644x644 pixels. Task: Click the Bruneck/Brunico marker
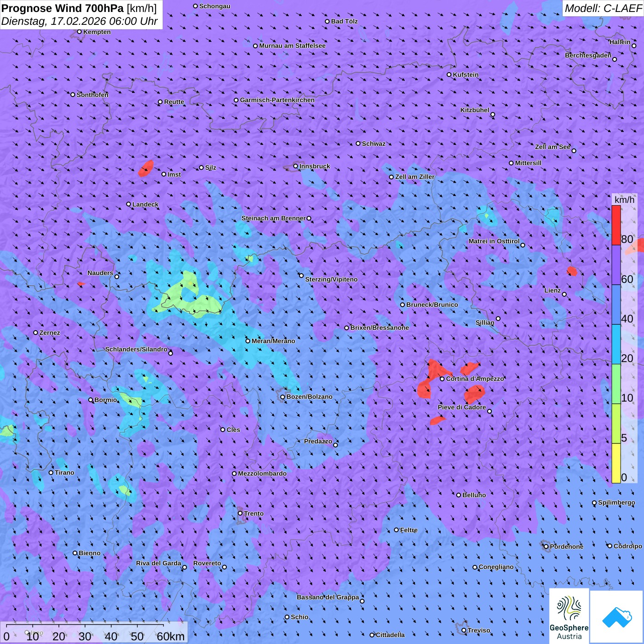402,305
